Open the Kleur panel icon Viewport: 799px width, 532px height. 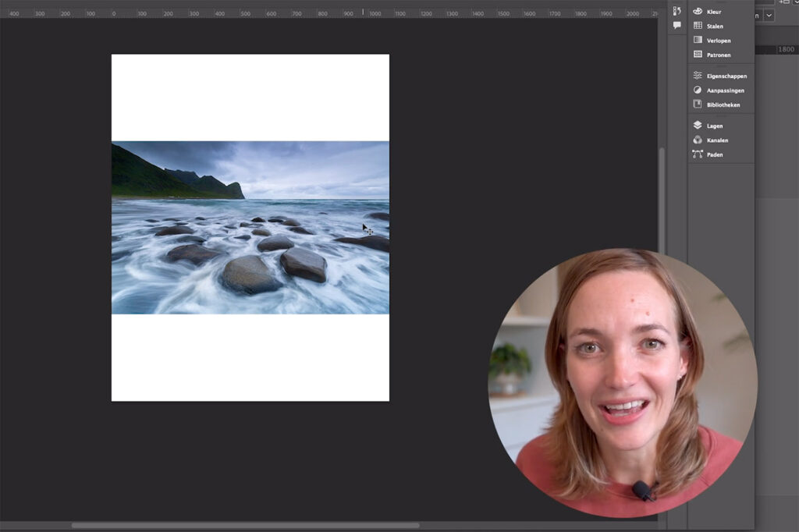pyautogui.click(x=698, y=12)
